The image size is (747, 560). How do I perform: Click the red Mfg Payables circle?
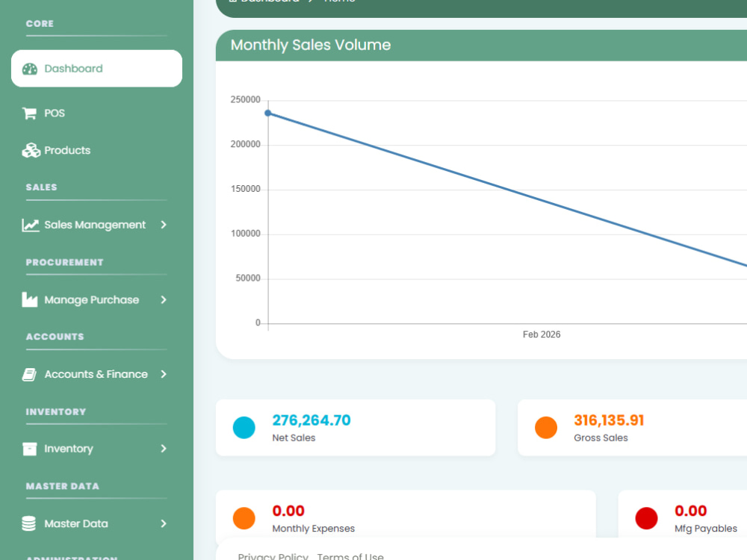pyautogui.click(x=646, y=518)
